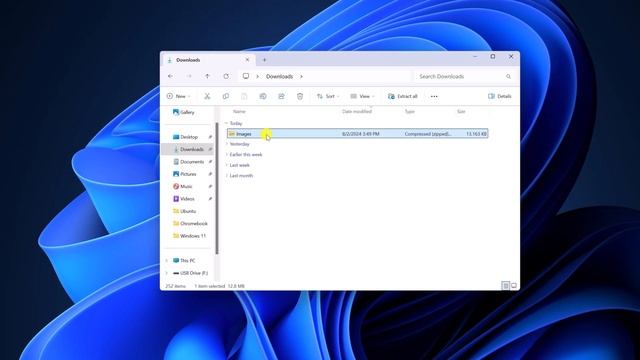The height and width of the screenshot is (360, 640).
Task: Toggle the Details pane button
Action: point(500,96)
